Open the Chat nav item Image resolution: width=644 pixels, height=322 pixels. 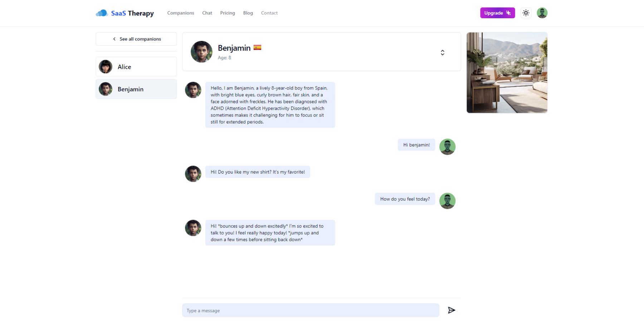[207, 13]
